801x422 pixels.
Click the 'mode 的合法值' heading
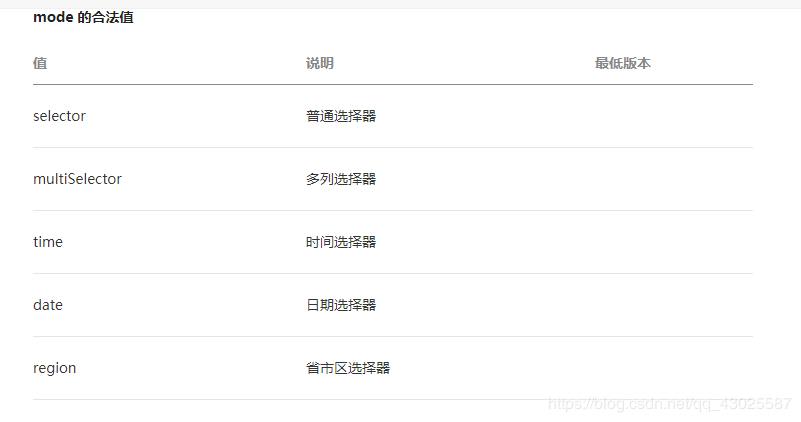tap(83, 18)
